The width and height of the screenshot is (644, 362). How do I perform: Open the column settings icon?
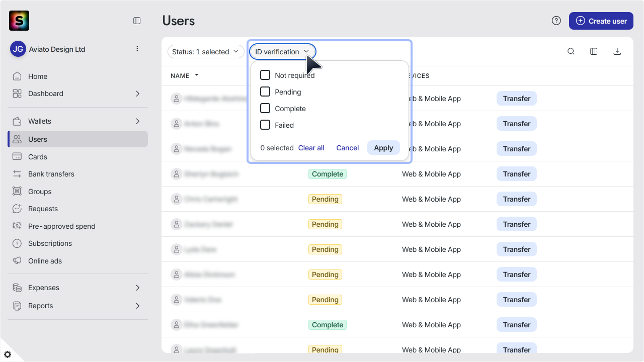pos(594,51)
